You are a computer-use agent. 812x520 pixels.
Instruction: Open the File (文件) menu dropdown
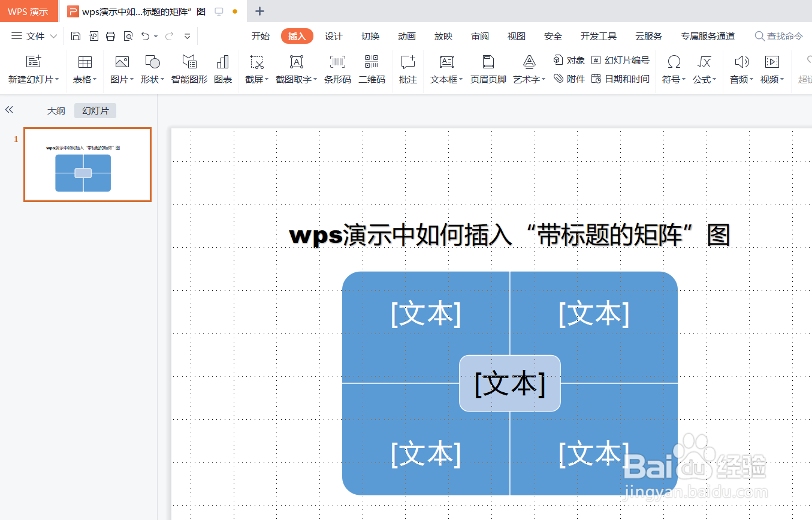[34, 36]
